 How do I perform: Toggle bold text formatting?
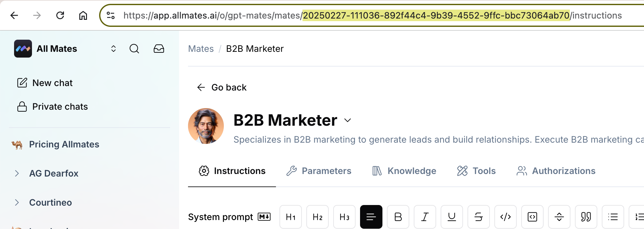398,217
